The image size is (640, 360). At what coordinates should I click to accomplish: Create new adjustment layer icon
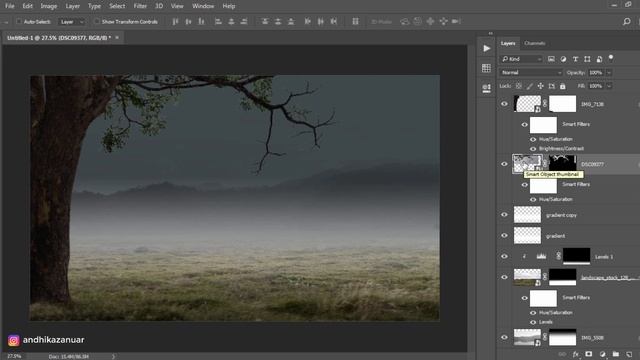pos(602,354)
